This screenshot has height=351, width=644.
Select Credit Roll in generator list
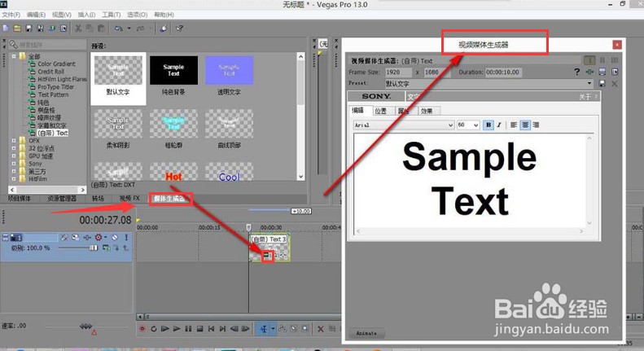point(51,72)
